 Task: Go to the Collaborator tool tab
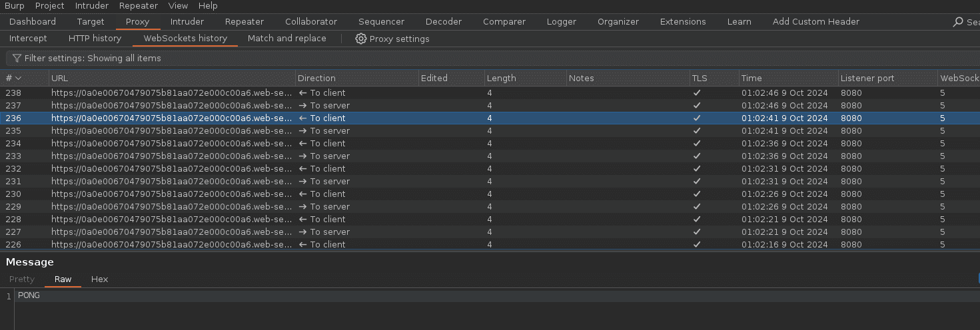click(311, 22)
